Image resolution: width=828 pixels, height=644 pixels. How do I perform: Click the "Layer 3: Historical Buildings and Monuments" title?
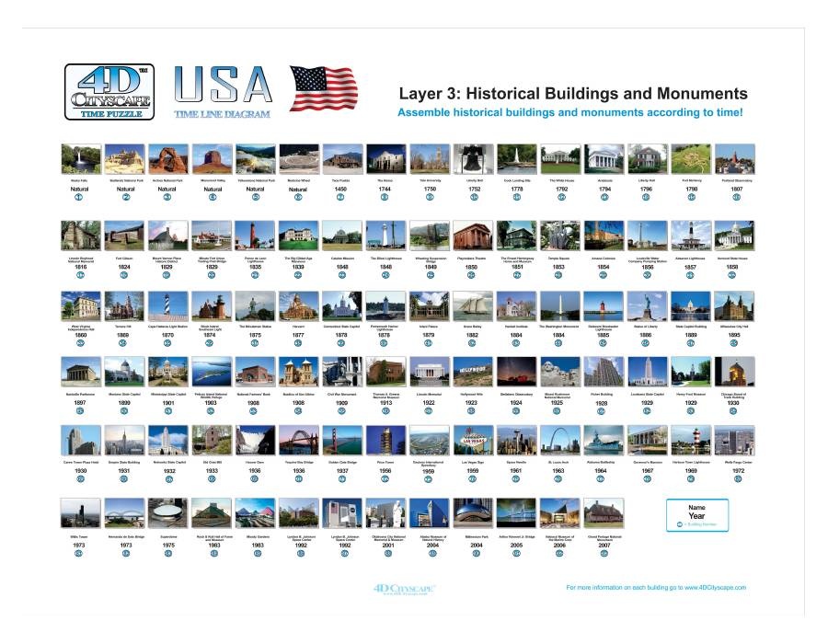[573, 94]
